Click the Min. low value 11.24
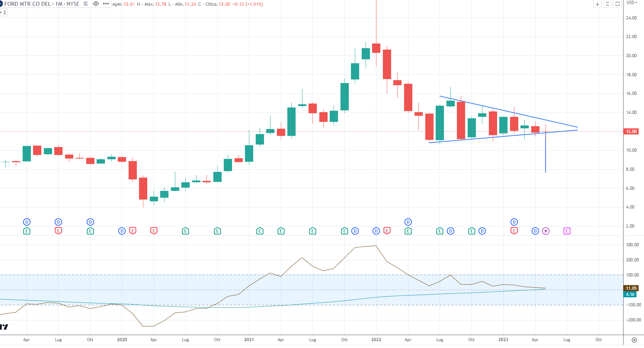 [190, 4]
